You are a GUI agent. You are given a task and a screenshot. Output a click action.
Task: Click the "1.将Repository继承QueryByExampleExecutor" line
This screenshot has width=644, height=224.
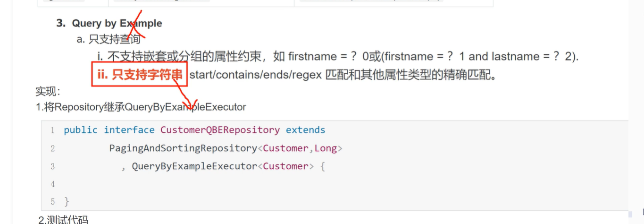[141, 107]
